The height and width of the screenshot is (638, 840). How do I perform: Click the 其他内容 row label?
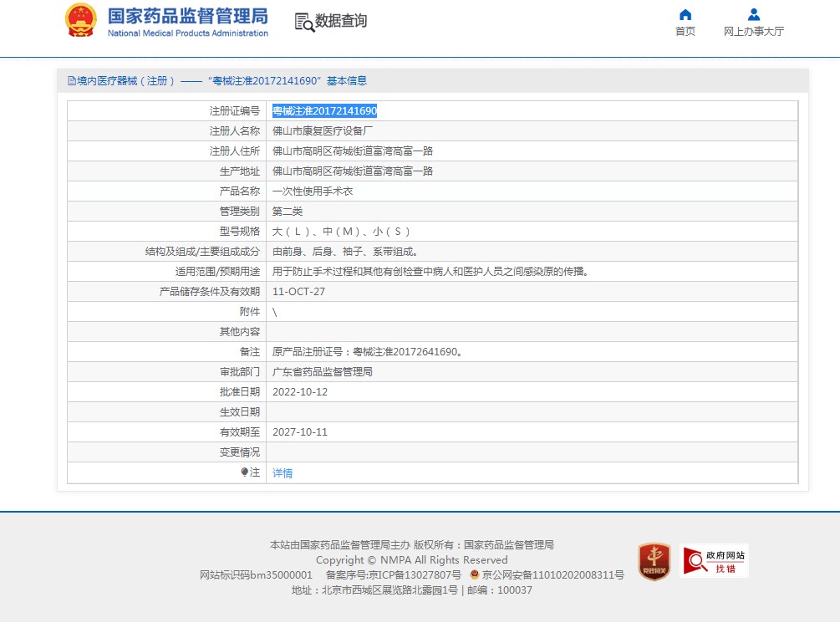(x=240, y=332)
